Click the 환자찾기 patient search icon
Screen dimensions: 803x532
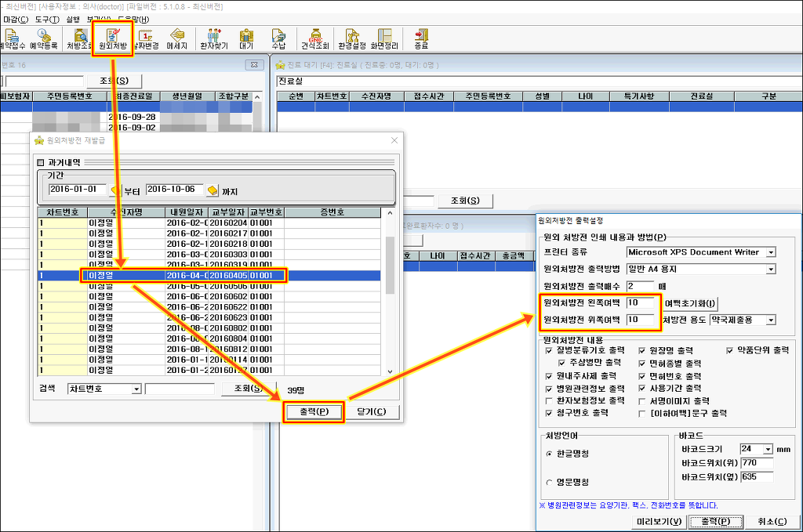point(213,38)
